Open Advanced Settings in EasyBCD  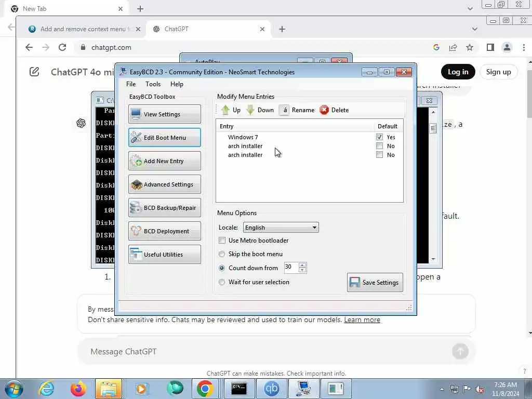165,184
